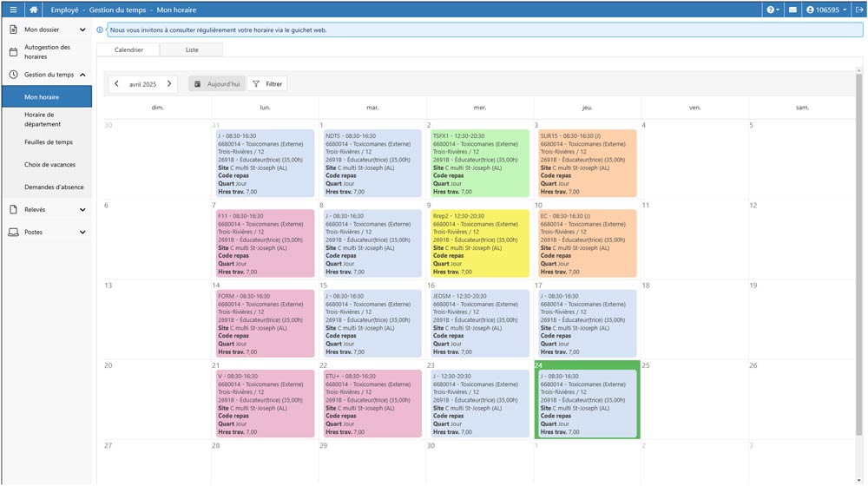Click the day number 28
This screenshot has width=868, height=486.
215,445
